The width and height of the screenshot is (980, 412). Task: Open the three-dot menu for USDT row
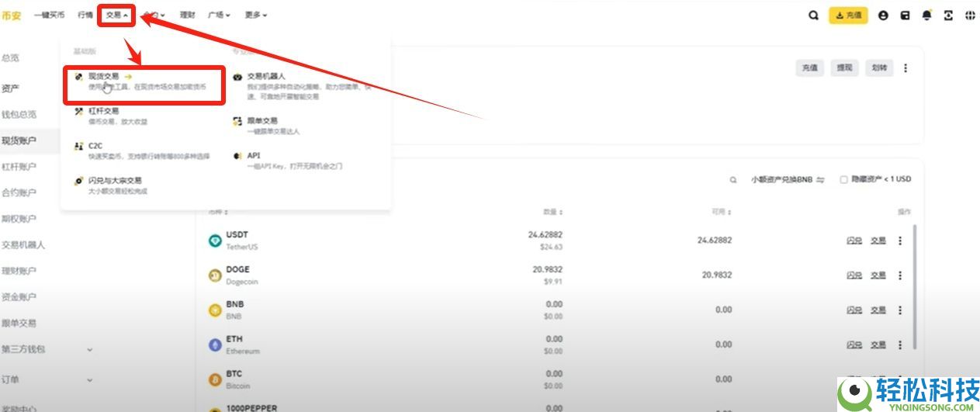[x=900, y=241]
